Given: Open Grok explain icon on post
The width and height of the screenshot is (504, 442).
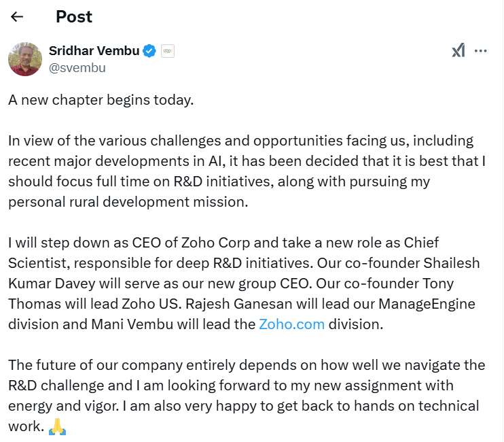Looking at the screenshot, I should [458, 50].
